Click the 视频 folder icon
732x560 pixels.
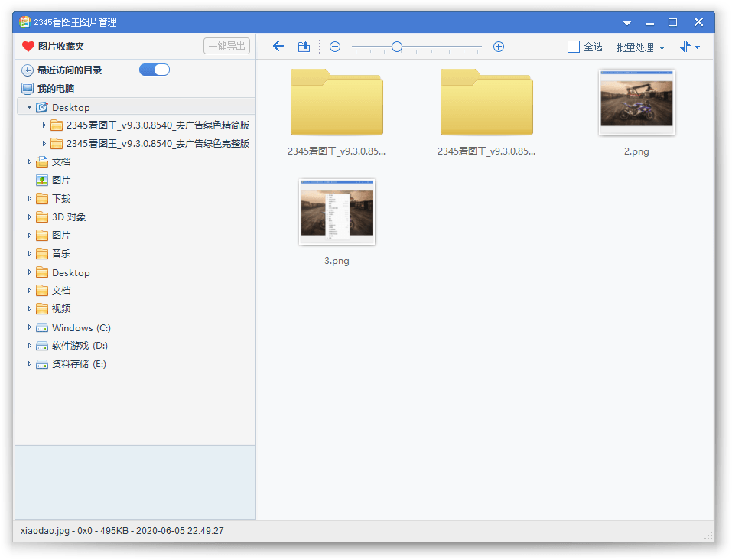[x=42, y=309]
